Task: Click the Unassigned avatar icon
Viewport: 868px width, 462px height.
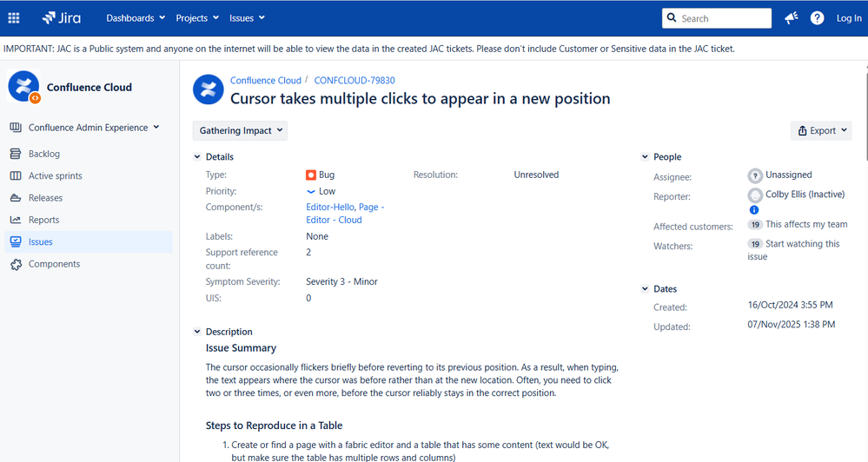Action: pos(755,176)
